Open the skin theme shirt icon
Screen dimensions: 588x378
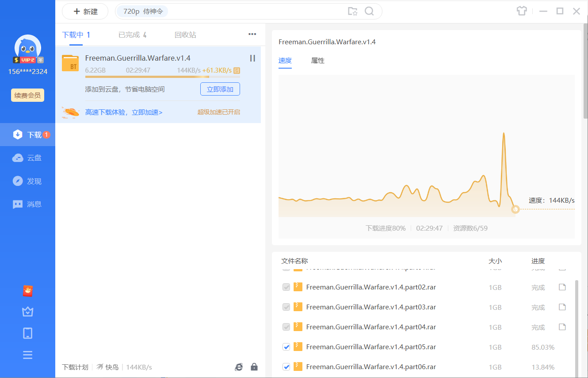click(x=522, y=12)
